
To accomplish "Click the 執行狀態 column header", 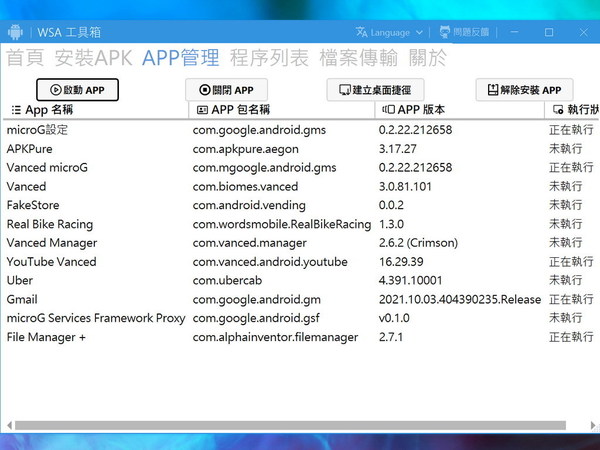I will pyautogui.click(x=572, y=110).
